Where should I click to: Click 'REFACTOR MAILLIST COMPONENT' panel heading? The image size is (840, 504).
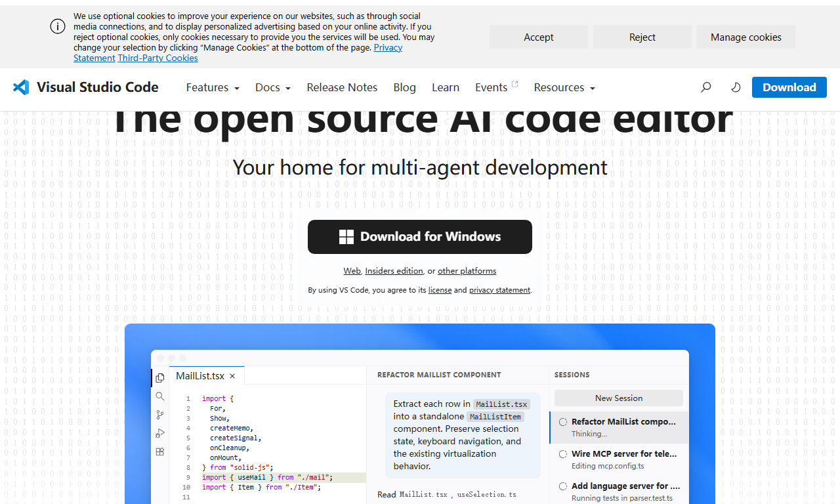coord(439,375)
